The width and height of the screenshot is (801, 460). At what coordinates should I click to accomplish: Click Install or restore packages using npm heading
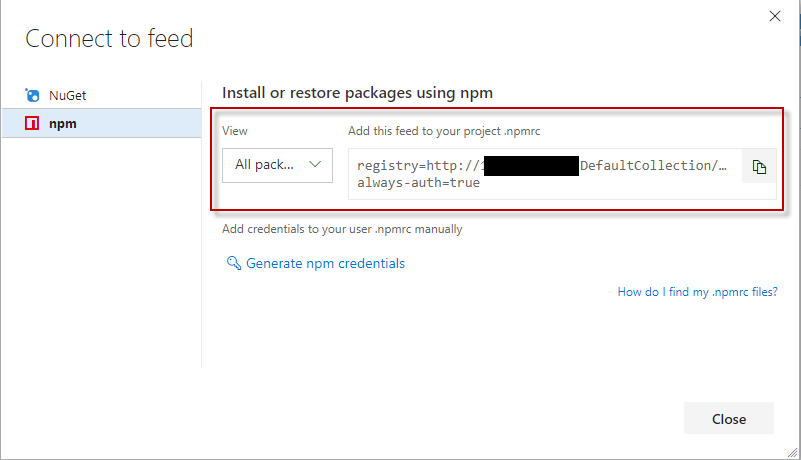(x=357, y=93)
